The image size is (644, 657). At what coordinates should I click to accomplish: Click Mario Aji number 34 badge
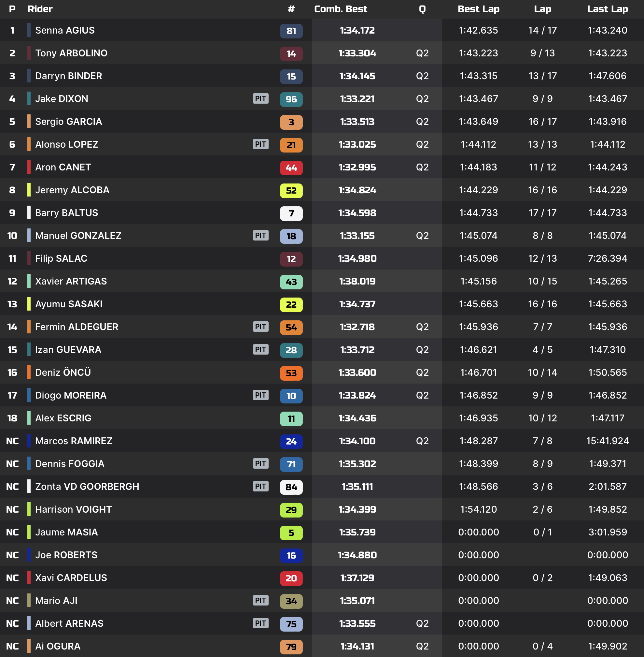coord(291,601)
